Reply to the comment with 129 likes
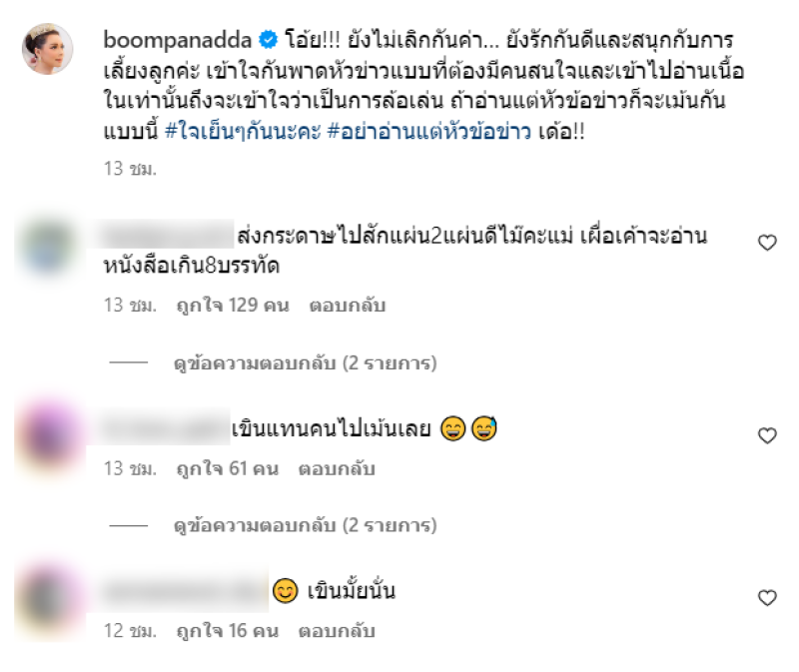The width and height of the screenshot is (799, 672). pos(347,306)
